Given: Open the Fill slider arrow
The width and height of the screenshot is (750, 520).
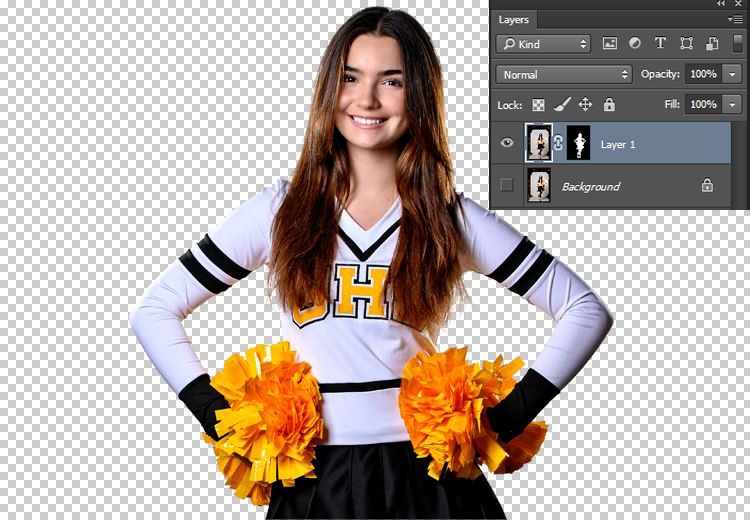Looking at the screenshot, I should coord(732,104).
